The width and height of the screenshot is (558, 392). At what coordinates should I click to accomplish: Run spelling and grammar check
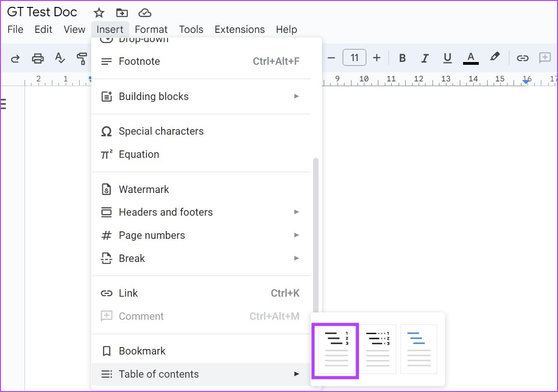59,58
